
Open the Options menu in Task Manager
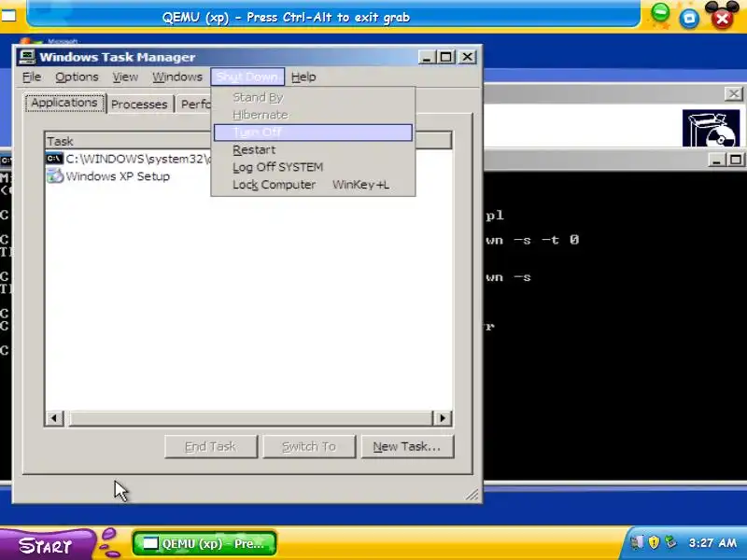click(77, 77)
